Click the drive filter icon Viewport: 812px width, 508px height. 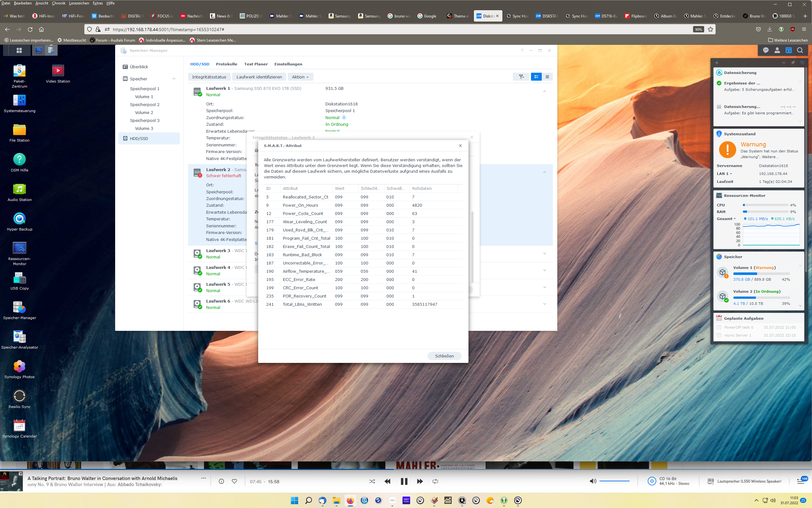[521, 77]
